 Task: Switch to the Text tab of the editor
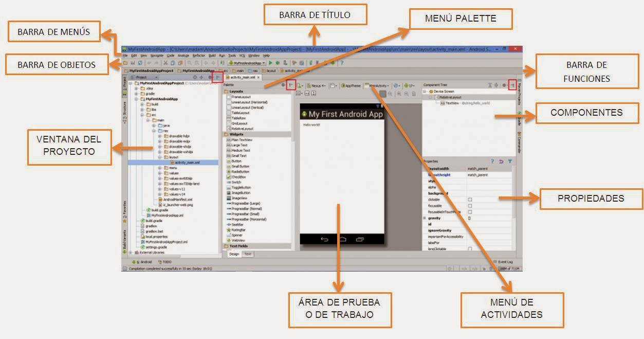pyautogui.click(x=247, y=254)
